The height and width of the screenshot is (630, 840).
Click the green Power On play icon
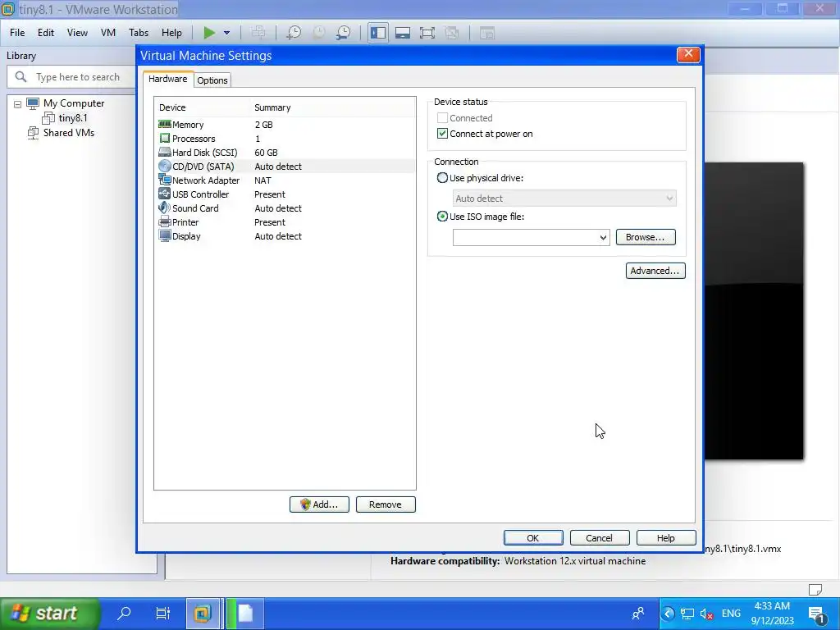[209, 33]
